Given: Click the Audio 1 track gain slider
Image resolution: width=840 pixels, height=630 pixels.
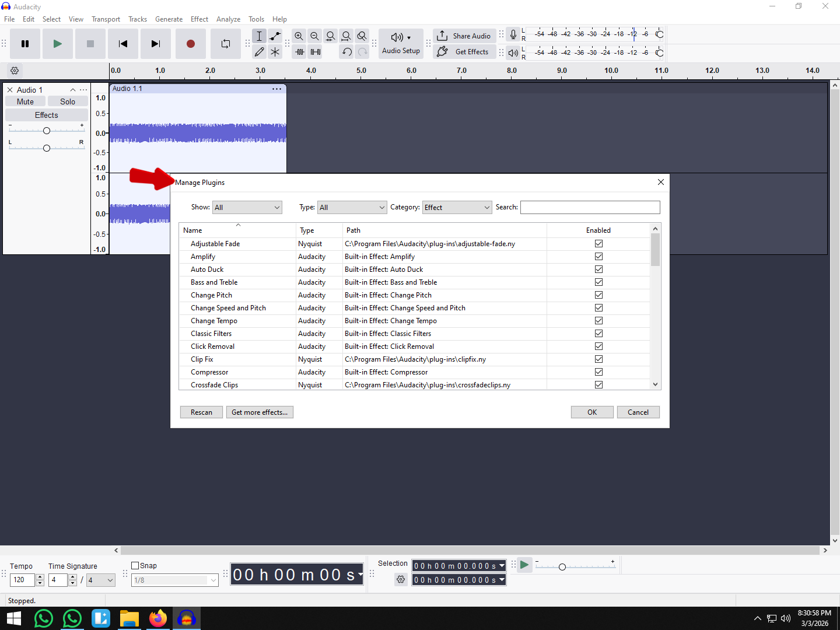Looking at the screenshot, I should 47,131.
